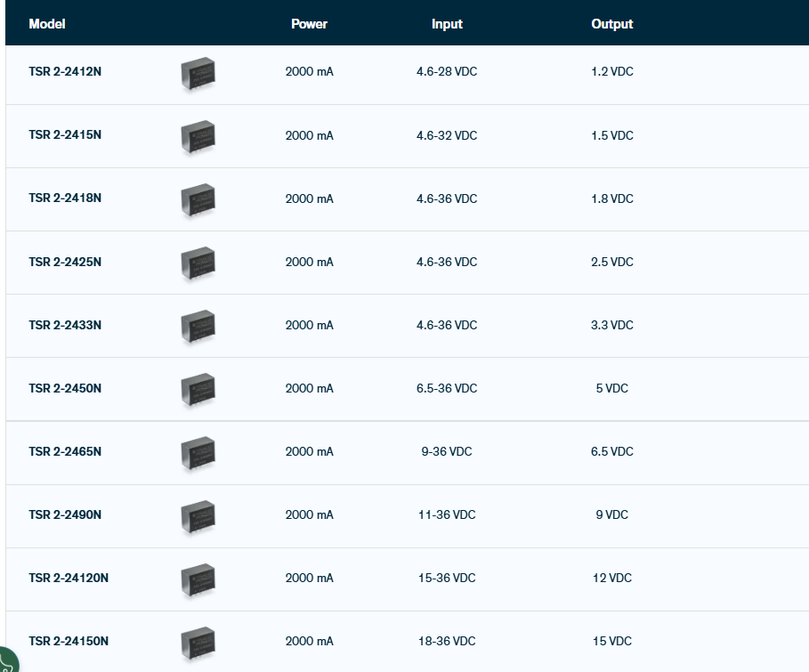Click the Power column header

[x=309, y=24]
